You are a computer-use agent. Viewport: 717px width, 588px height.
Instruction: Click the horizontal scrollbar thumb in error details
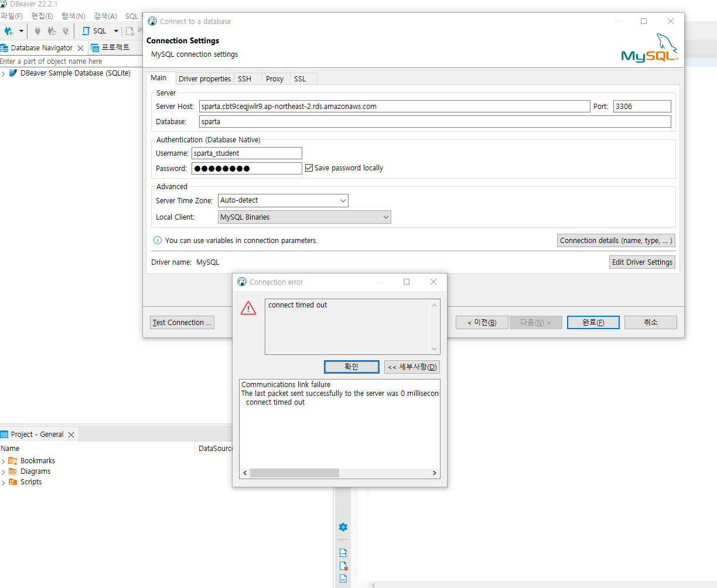tap(295, 473)
